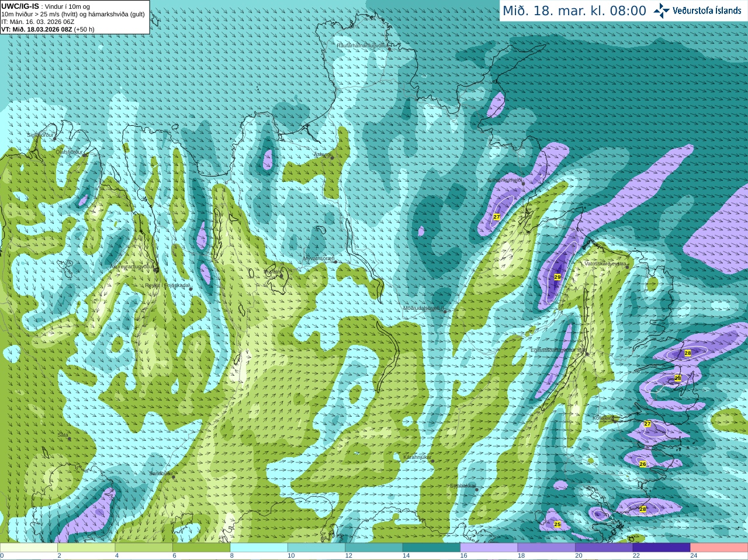Click the "IT: Mán. 16. 03. 2026 06Z" line
This screenshot has width=748, height=560.
point(38,22)
